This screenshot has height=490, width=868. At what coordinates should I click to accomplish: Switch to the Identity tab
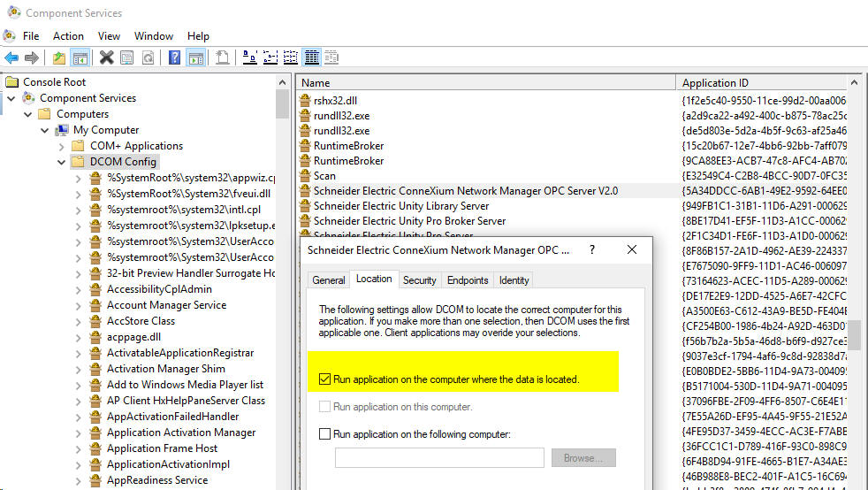point(514,280)
